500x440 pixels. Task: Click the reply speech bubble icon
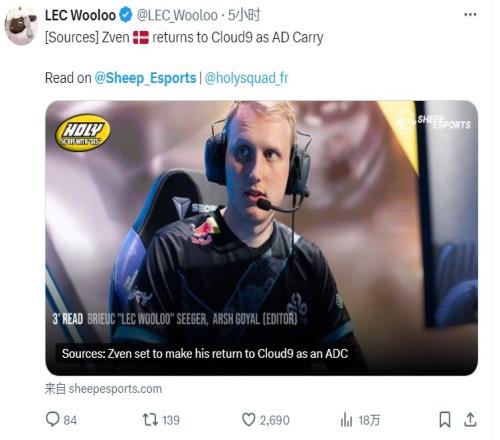[53, 419]
